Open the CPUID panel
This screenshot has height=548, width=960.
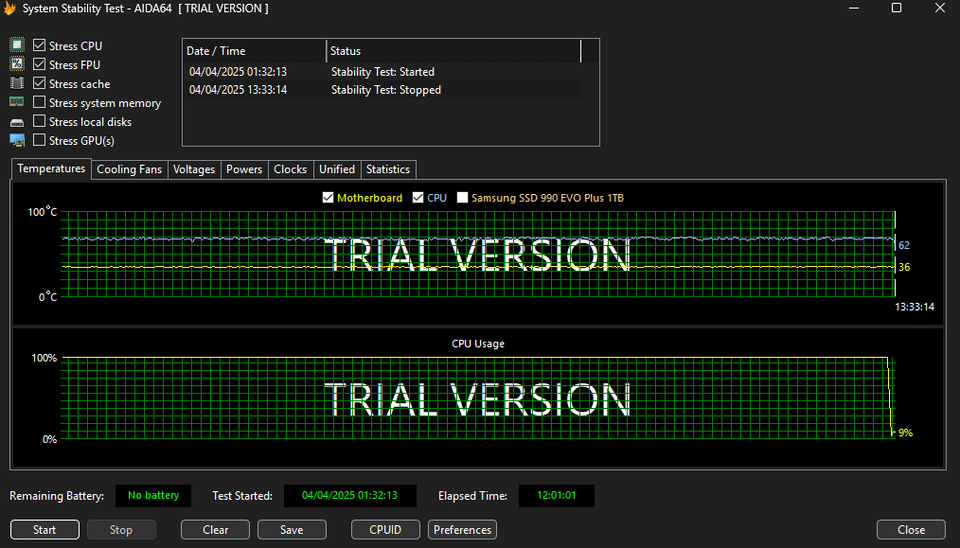pyautogui.click(x=386, y=530)
